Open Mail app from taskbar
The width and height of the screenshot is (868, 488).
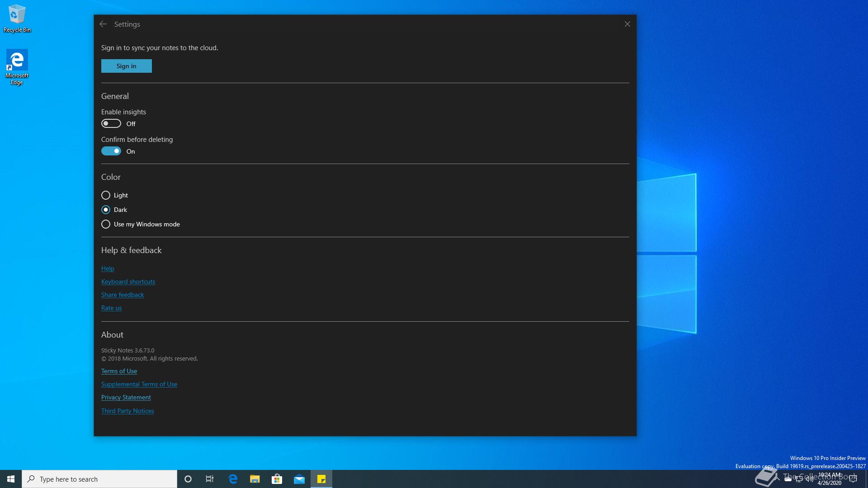coord(299,479)
